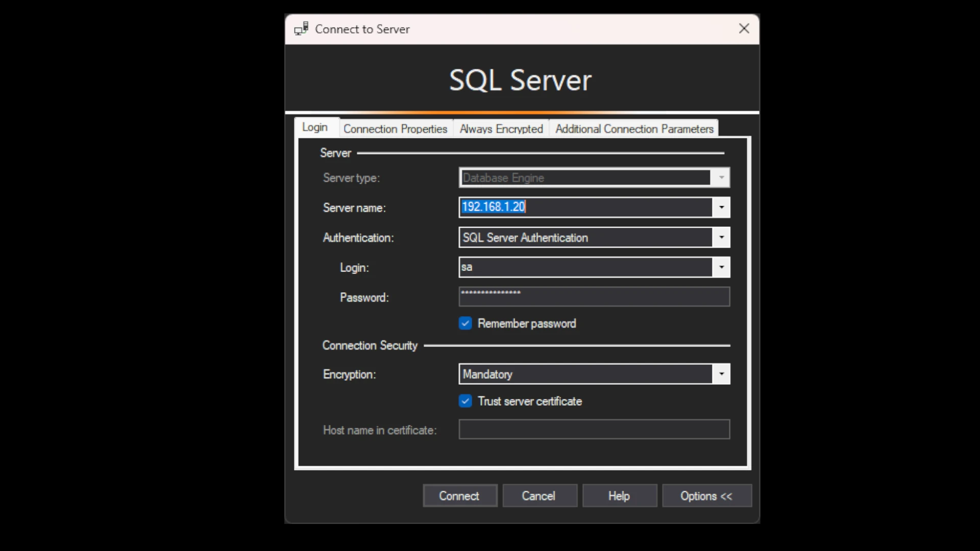Open Help for this dialog
Screen dimensions: 980x551
click(x=619, y=496)
